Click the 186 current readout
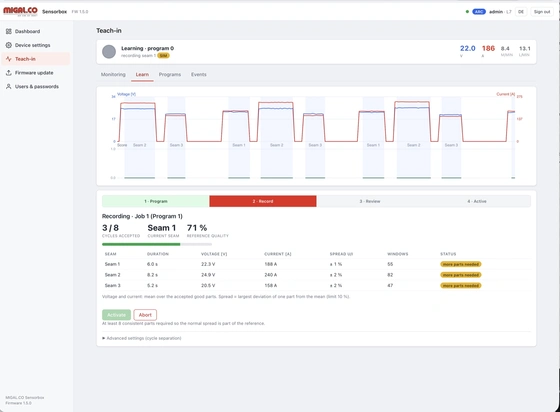Screen dimensions: 560x412 point(488,49)
